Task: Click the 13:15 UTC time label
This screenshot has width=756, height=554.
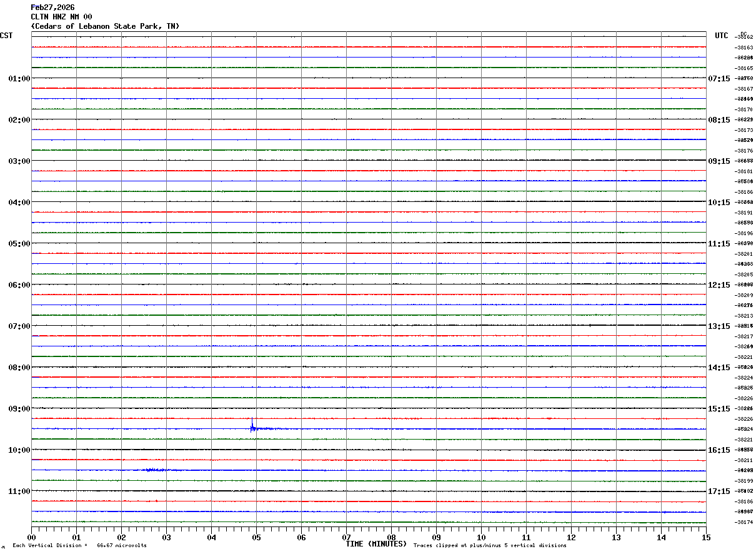Action: pos(719,326)
